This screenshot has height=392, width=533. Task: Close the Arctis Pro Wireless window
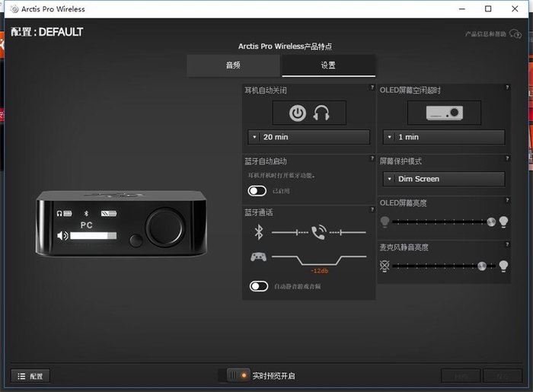[x=515, y=9]
